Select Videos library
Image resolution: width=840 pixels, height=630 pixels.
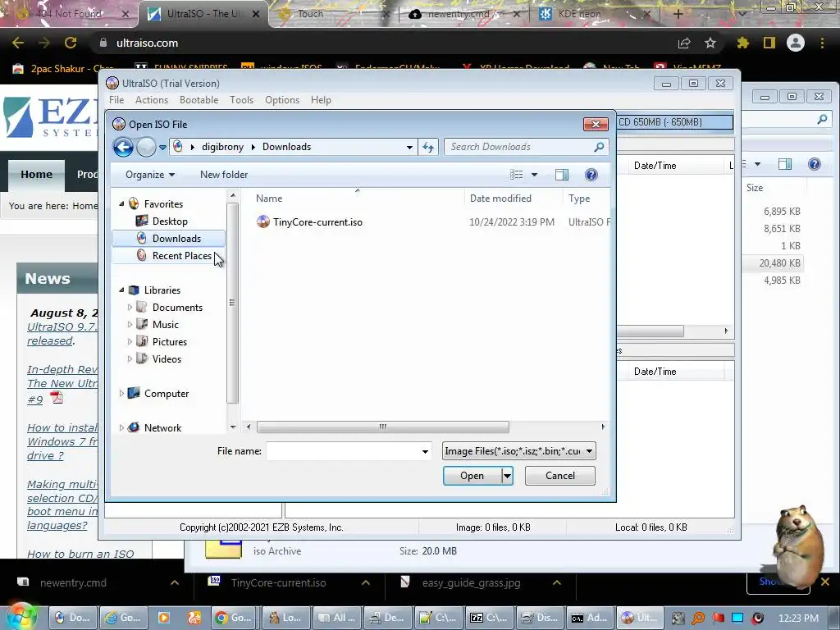(x=167, y=359)
